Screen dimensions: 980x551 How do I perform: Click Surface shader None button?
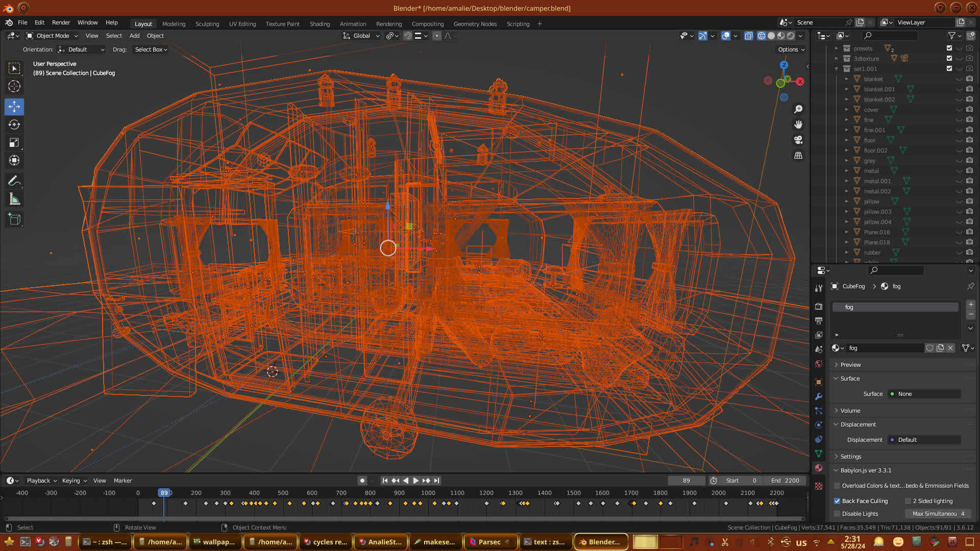(x=924, y=394)
